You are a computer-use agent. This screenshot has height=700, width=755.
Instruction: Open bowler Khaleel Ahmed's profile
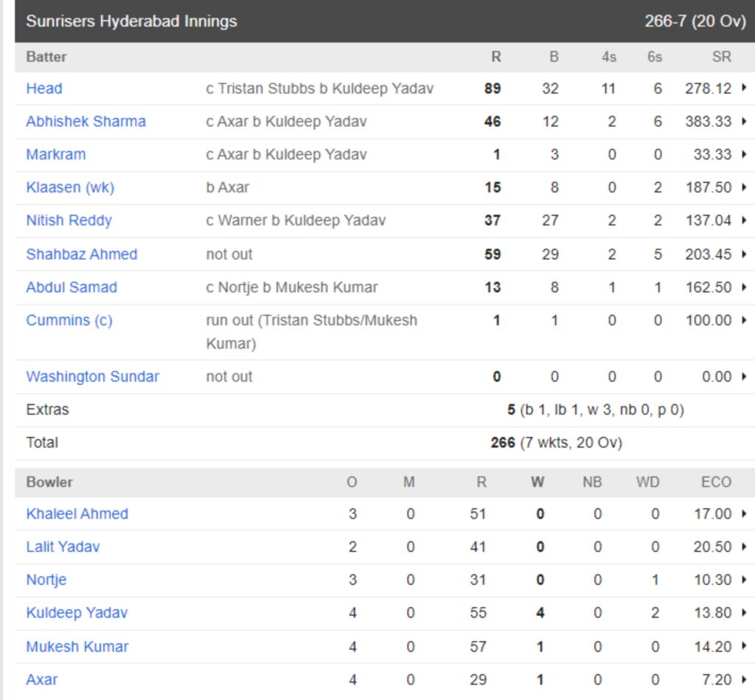(x=77, y=514)
